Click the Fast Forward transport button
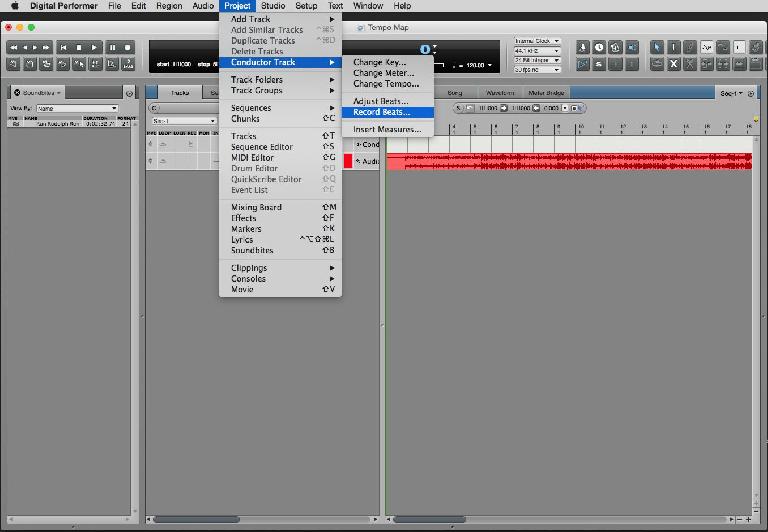The width and height of the screenshot is (768, 532). [x=46, y=48]
